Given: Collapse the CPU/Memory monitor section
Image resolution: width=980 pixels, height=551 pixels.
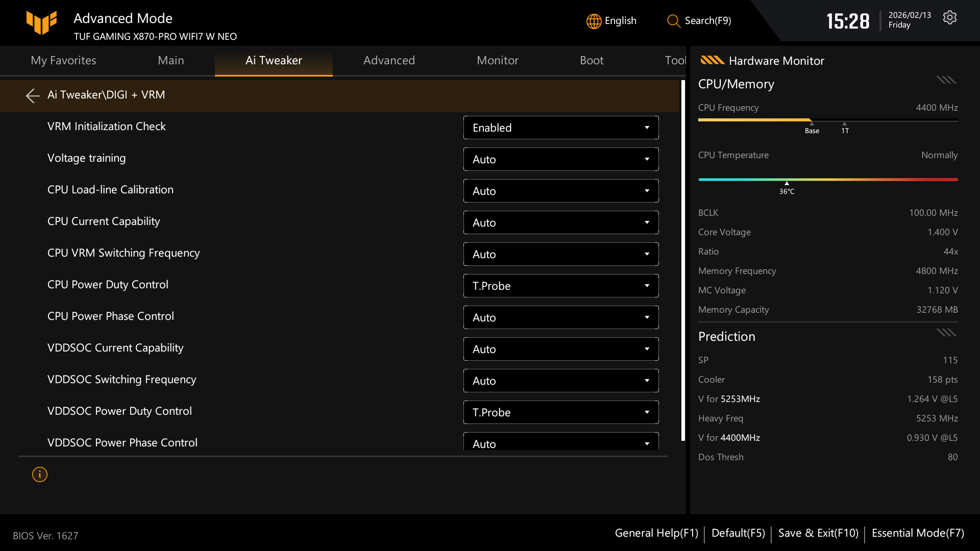Looking at the screenshot, I should pos(945,80).
